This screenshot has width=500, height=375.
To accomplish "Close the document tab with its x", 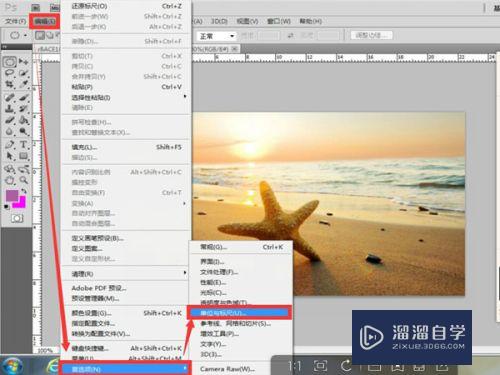I will 234,49.
